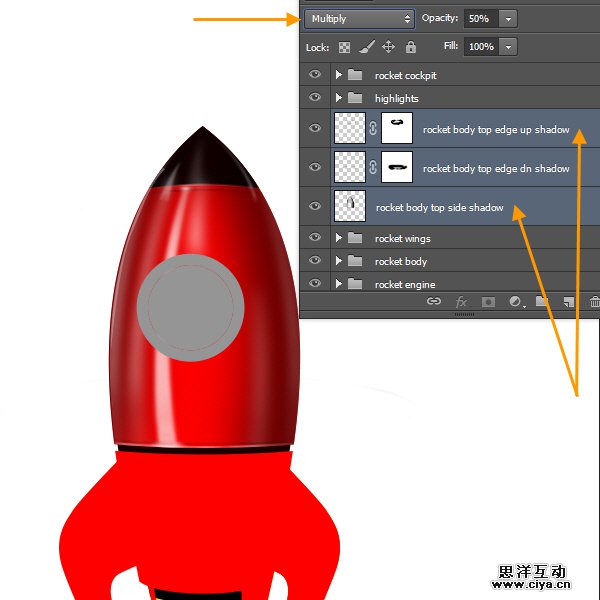Open the Opacity slider dropdown arrow

tap(508, 19)
